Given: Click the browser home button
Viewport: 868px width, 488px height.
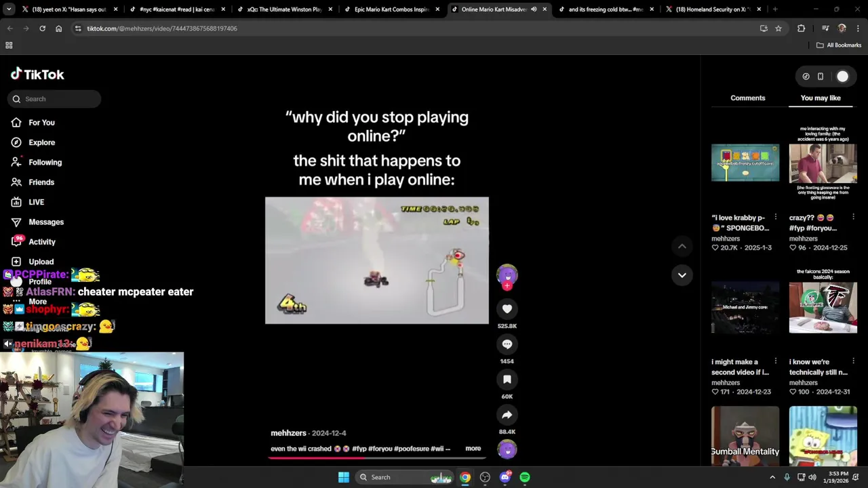Looking at the screenshot, I should (x=58, y=28).
